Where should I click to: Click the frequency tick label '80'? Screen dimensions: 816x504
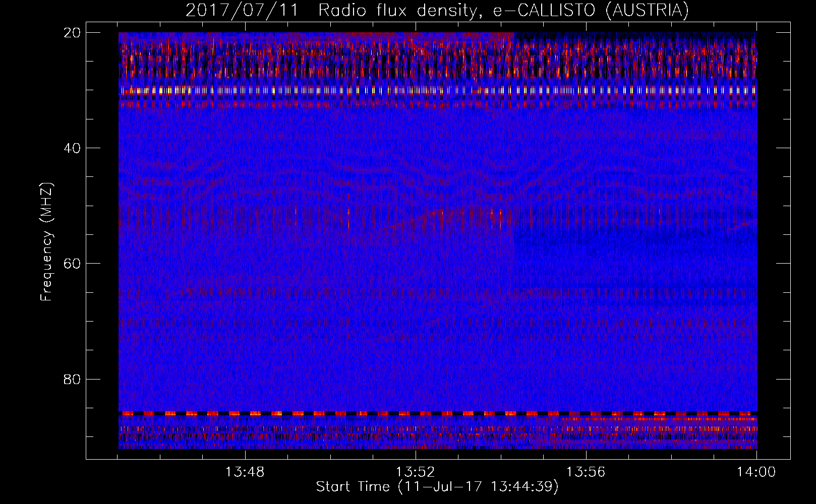72,379
